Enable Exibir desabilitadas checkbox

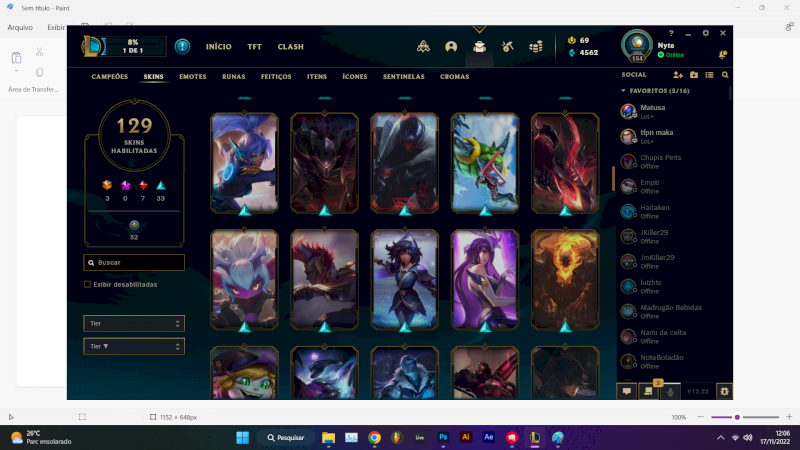pos(87,285)
